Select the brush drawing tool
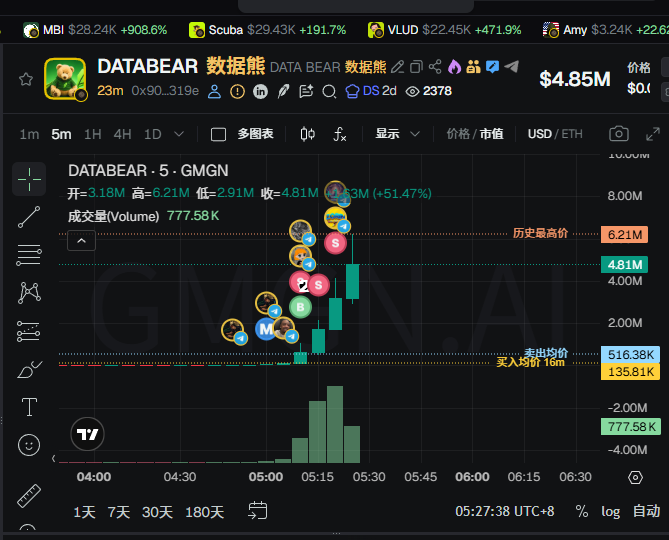This screenshot has width=669, height=540. tap(29, 369)
